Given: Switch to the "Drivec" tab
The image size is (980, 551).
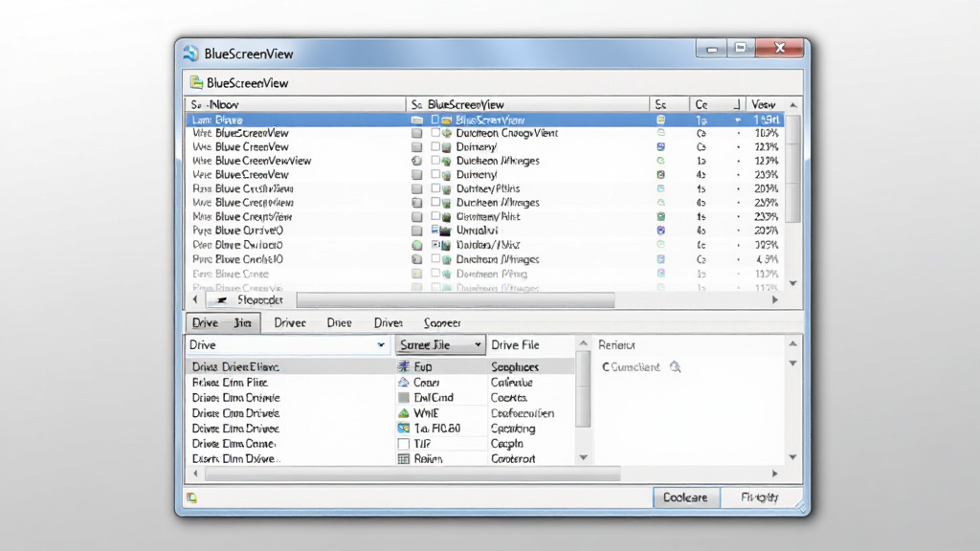Looking at the screenshot, I should [x=290, y=323].
